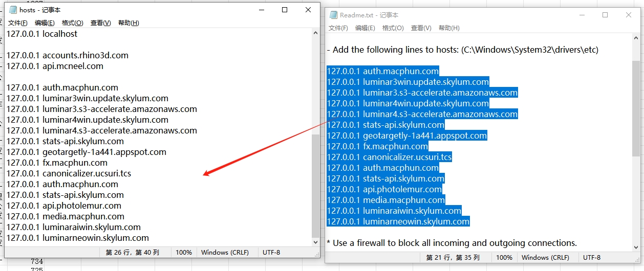Click 'api.photolemur.com' line in hosts window

pyautogui.click(x=64, y=206)
